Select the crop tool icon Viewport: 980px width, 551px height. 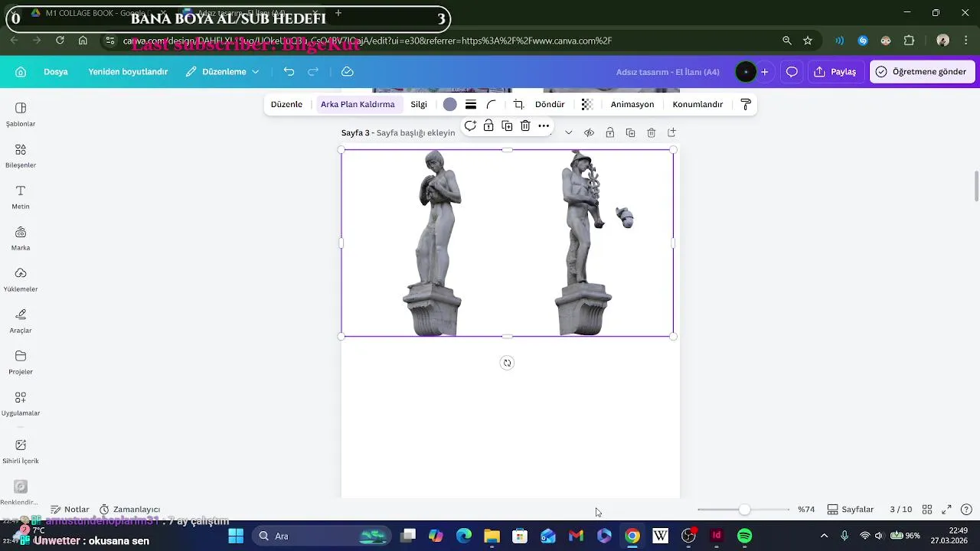pos(518,104)
